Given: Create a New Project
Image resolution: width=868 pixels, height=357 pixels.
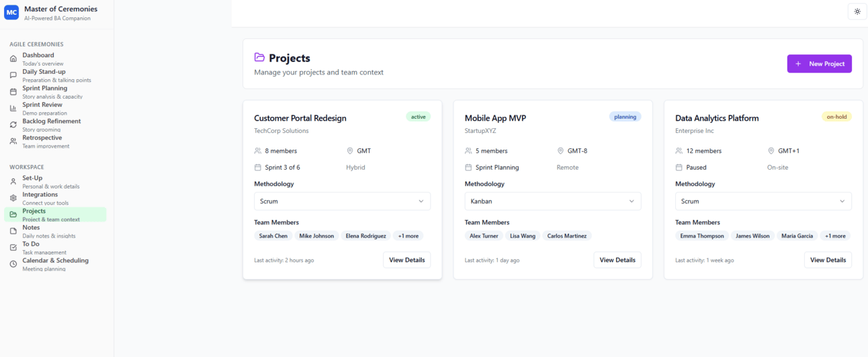Looking at the screenshot, I should (x=819, y=64).
